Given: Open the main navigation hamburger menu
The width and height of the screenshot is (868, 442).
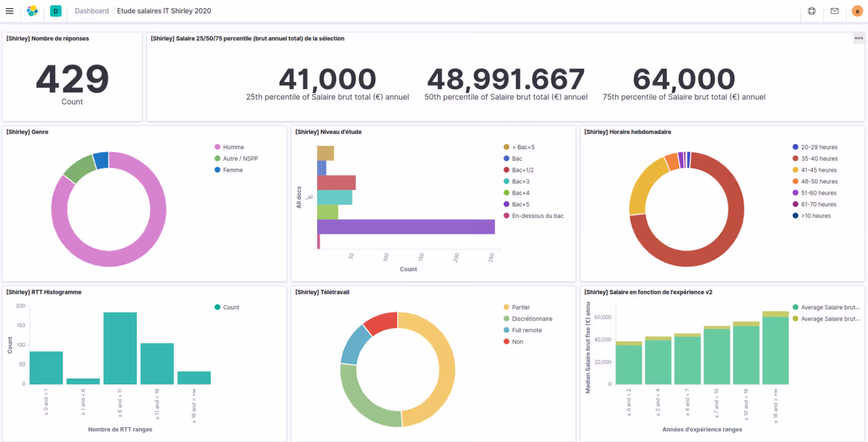Looking at the screenshot, I should tap(9, 11).
